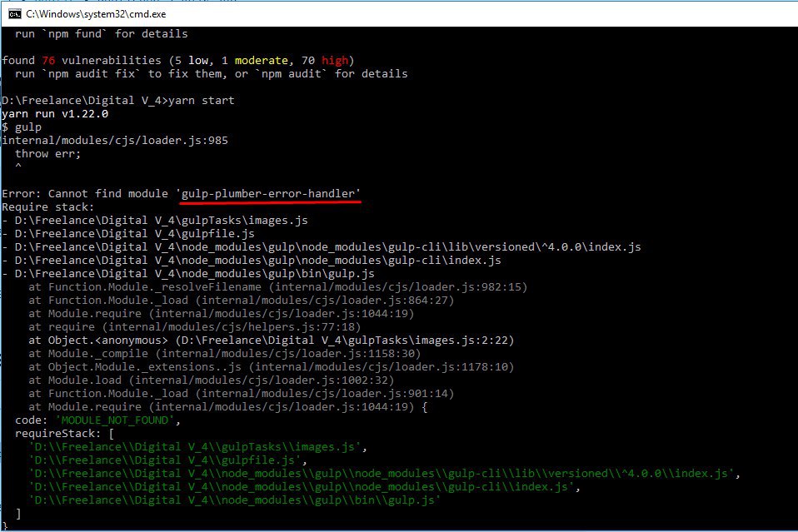
Task: Click the 'at Function.Module._resolveFilename' trace line
Action: tap(278, 287)
